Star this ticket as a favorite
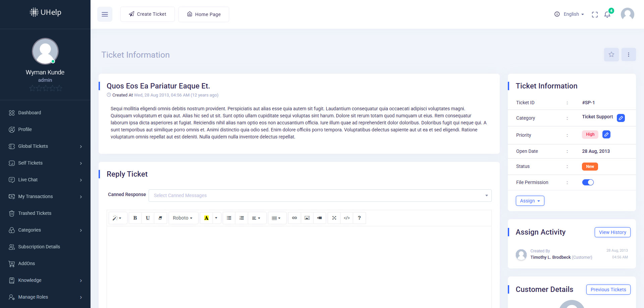Viewport: 644px width, 308px height. tap(611, 55)
